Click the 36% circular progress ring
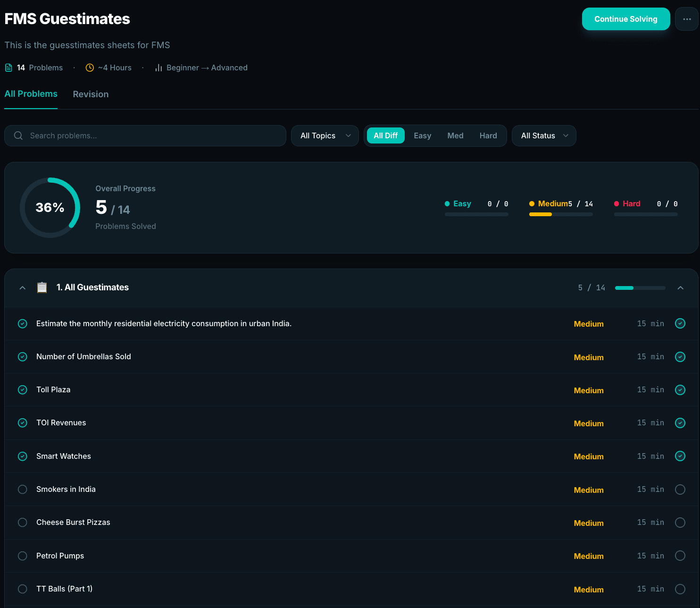This screenshot has height=608, width=700. 50,208
